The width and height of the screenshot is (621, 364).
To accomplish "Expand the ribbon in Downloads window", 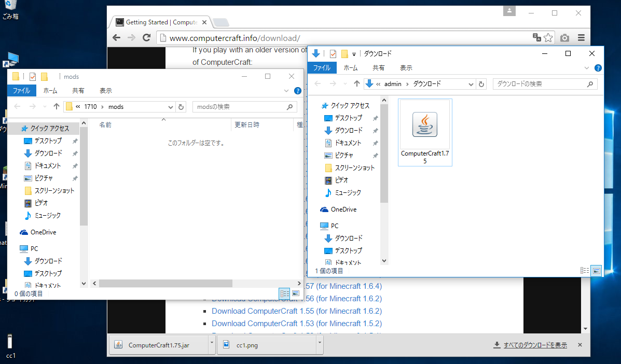I will tap(587, 68).
